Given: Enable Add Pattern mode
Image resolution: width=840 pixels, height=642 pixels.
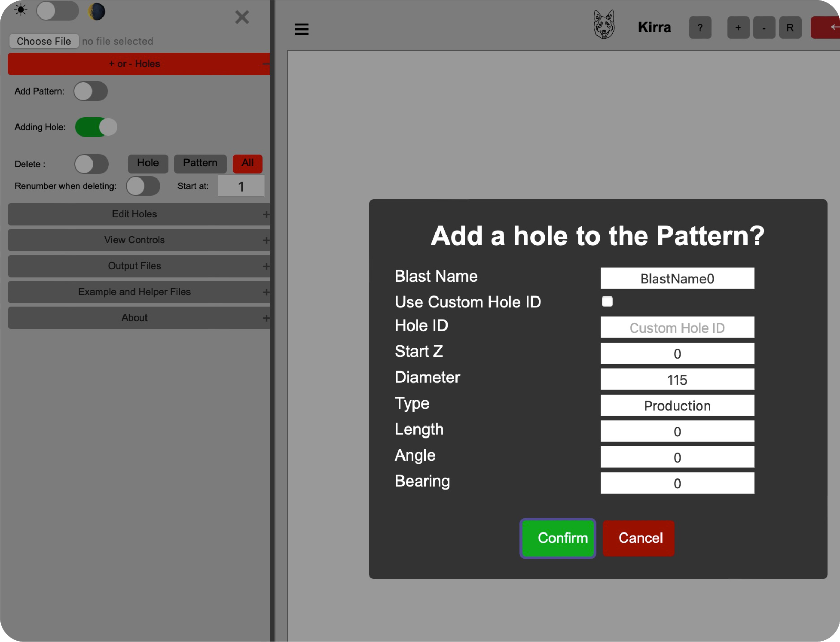Looking at the screenshot, I should pyautogui.click(x=91, y=91).
